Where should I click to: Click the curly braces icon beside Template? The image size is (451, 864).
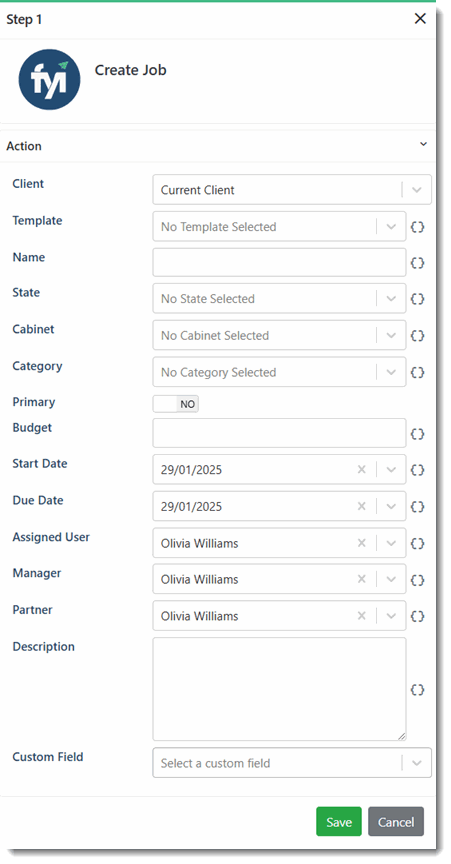tap(417, 226)
